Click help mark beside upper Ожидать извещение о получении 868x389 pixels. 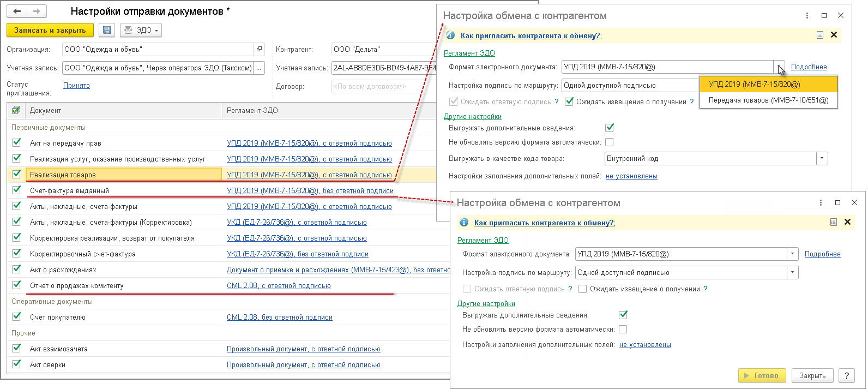click(x=692, y=101)
